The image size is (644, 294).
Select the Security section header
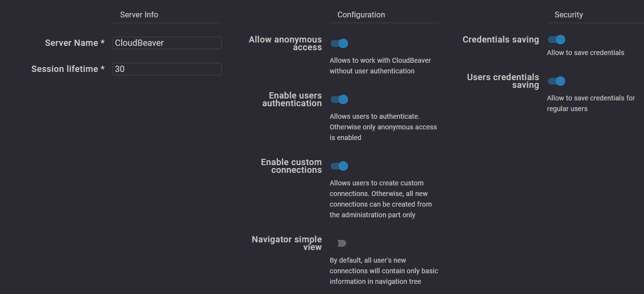point(568,14)
